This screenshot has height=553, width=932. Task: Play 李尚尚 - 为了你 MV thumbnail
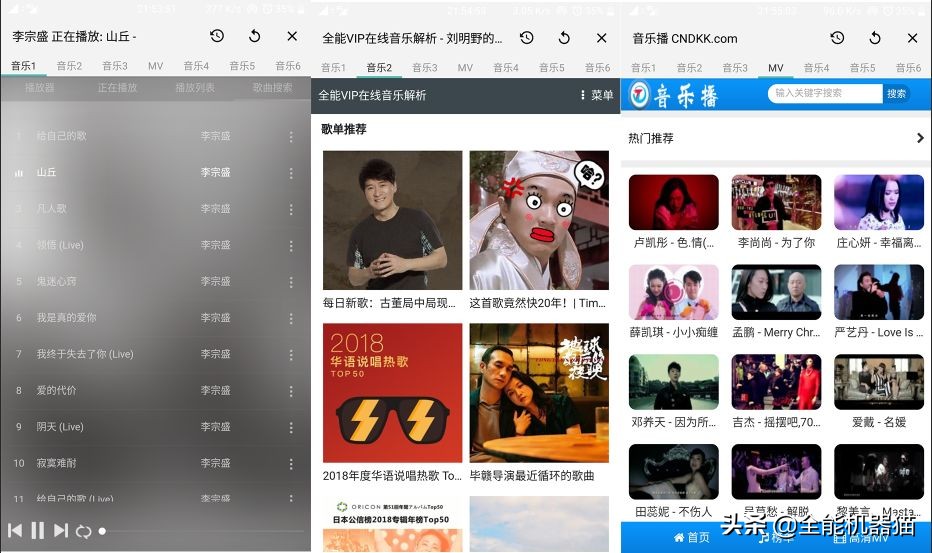pos(776,202)
